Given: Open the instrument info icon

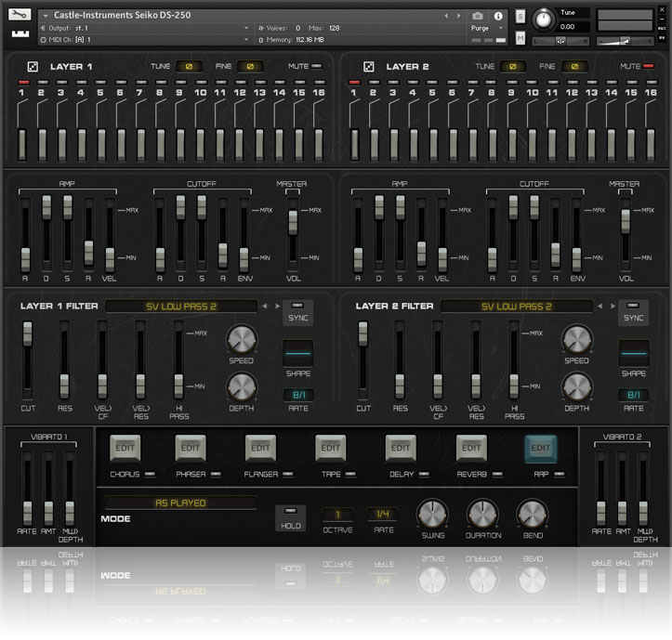Looking at the screenshot, I should [x=498, y=16].
